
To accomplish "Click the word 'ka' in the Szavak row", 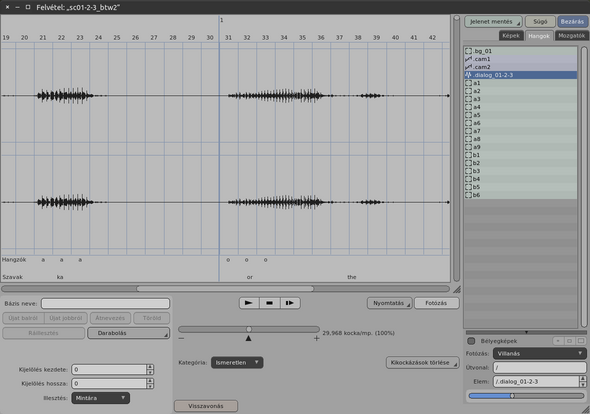I will [60, 277].
